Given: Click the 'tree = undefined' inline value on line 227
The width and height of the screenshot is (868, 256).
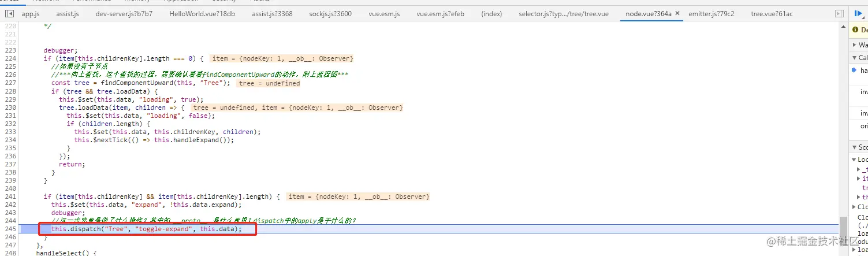Looking at the screenshot, I should 269,83.
